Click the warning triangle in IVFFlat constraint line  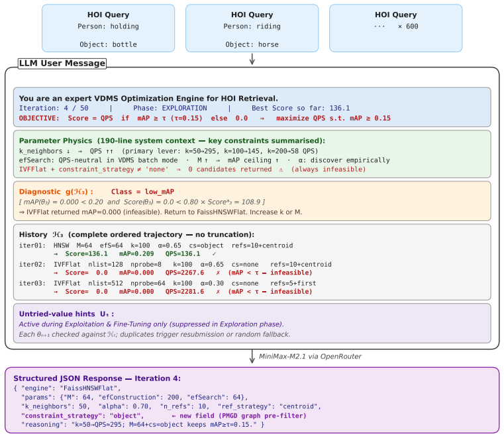pyautogui.click(x=281, y=169)
